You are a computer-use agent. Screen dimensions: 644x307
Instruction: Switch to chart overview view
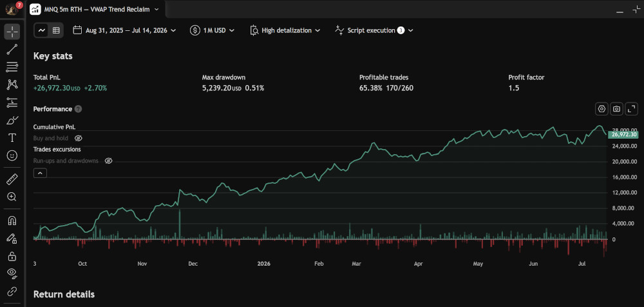[42, 30]
